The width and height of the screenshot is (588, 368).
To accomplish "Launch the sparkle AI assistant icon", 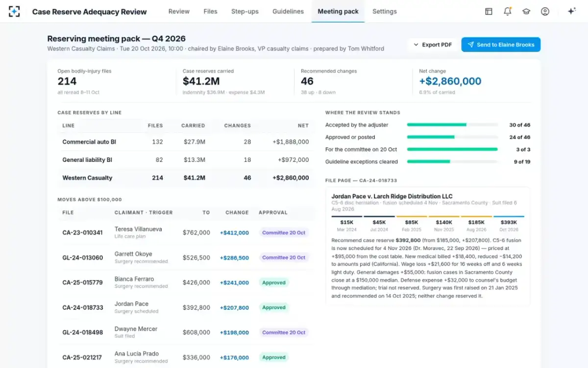I will point(571,11).
